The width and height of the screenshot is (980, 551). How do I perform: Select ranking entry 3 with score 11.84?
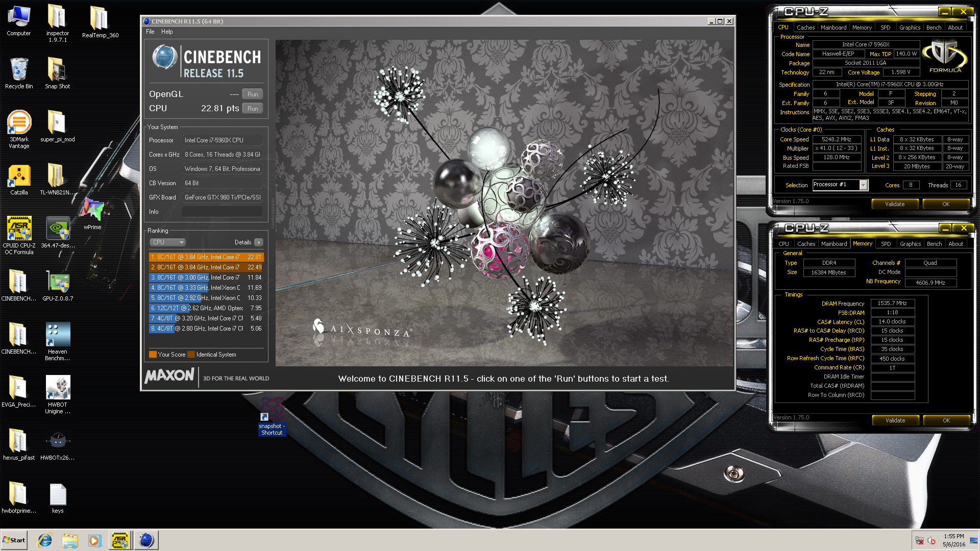206,278
